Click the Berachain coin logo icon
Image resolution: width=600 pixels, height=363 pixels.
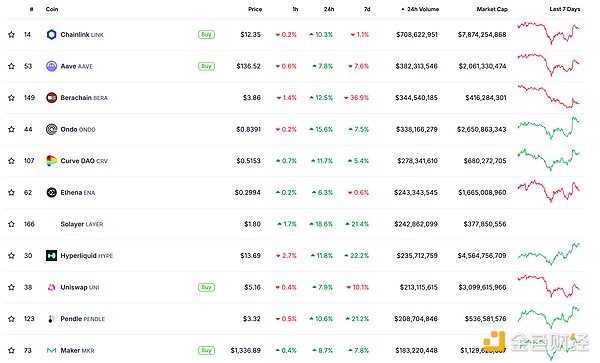[x=51, y=98]
